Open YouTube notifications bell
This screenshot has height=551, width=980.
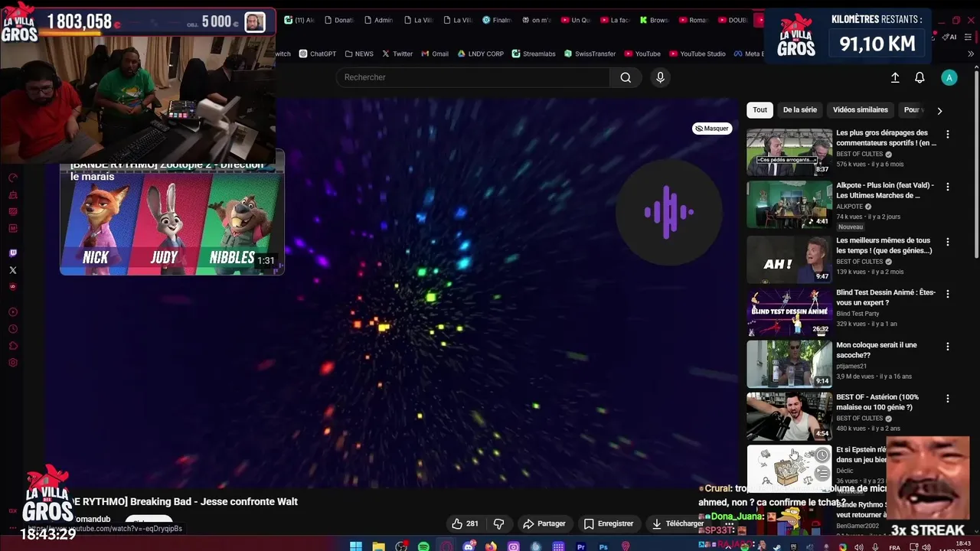tap(920, 77)
